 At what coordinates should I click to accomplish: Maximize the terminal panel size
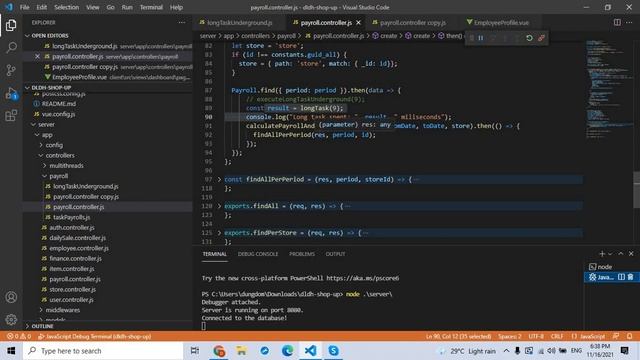[x=621, y=253]
